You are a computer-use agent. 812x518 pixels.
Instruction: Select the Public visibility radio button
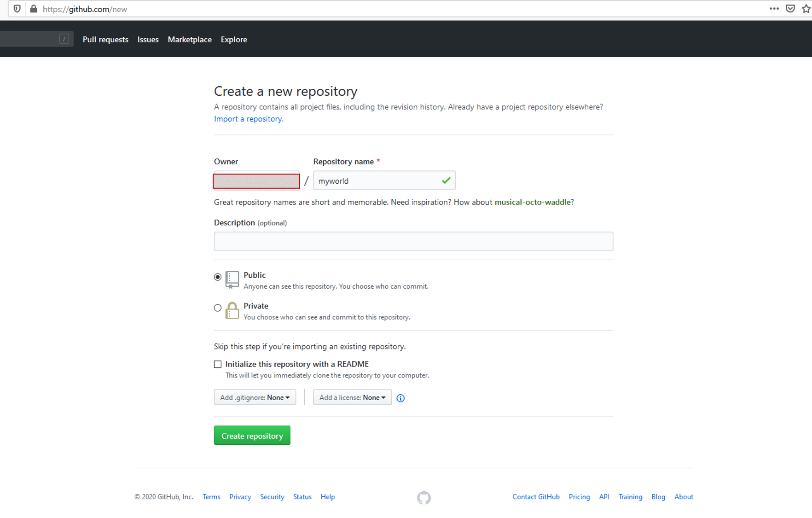coord(218,277)
